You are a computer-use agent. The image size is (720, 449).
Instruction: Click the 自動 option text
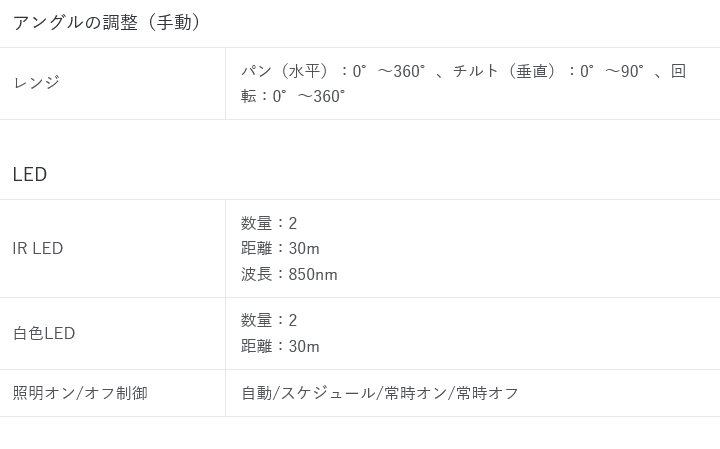point(256,393)
